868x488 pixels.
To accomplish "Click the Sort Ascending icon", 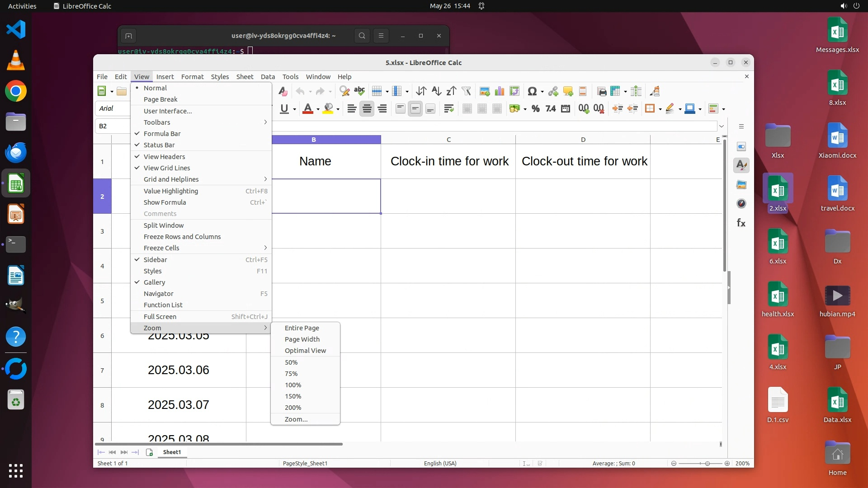I will click(x=436, y=91).
